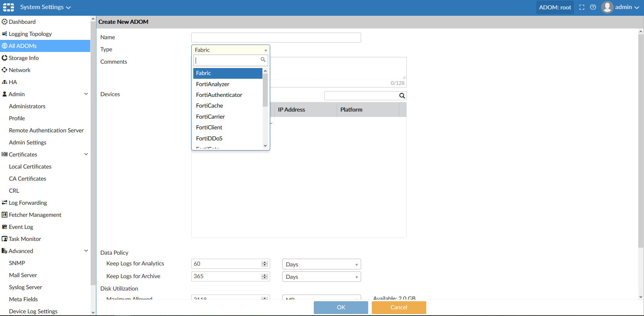This screenshot has height=316, width=644.
Task: Open the help question mark icon
Action: (593, 7)
